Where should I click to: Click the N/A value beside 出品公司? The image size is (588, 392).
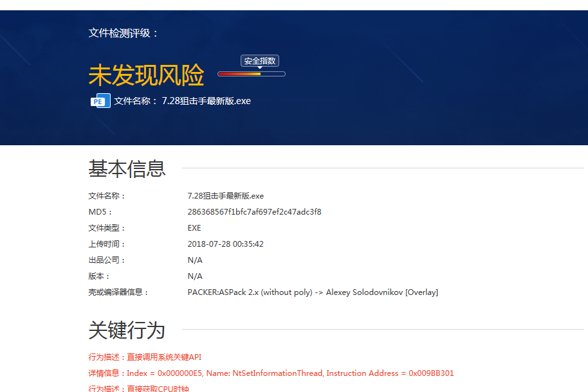tap(195, 260)
